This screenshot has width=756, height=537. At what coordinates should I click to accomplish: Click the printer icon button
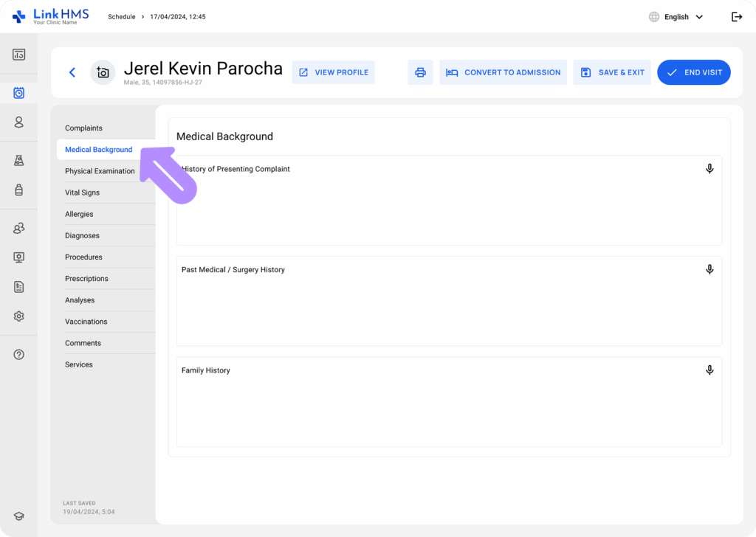[x=420, y=72]
